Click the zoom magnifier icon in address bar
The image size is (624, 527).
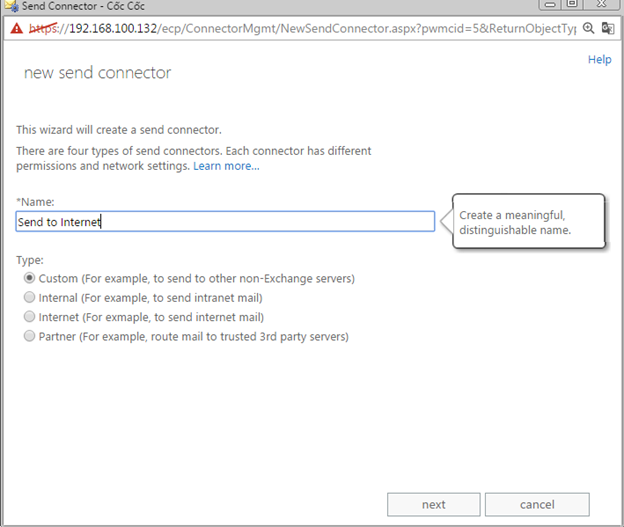pos(588,28)
